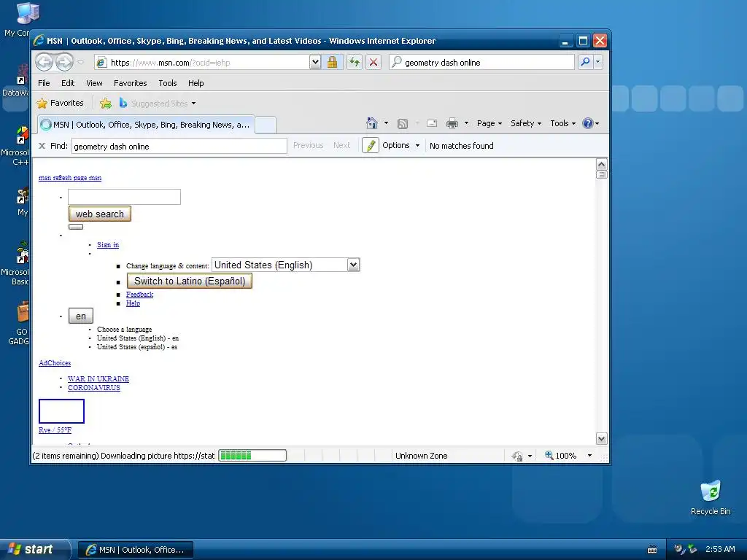This screenshot has height=560, width=747.
Task: Click the Sign in link
Action: tap(108, 245)
